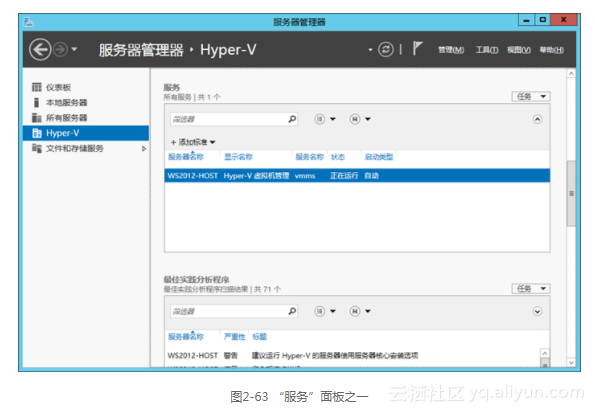Click main scrollbar down arrow
Screen dimensions: 595x413
[x=571, y=363]
